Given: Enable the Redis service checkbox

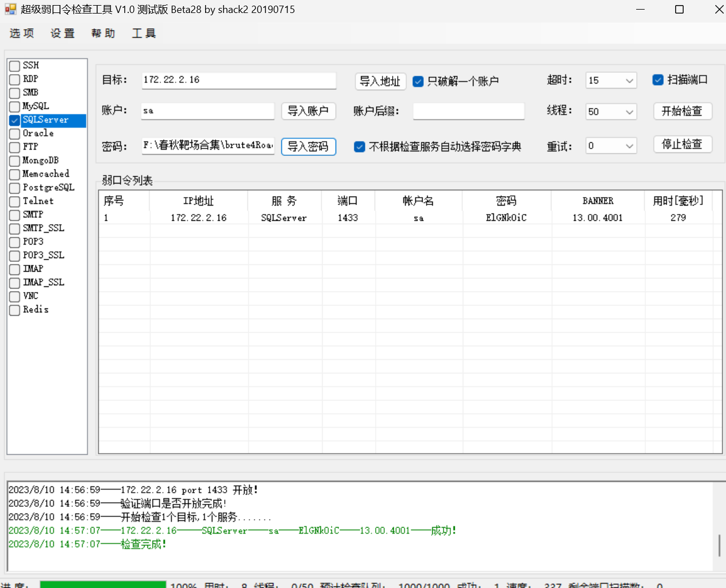Looking at the screenshot, I should click(x=15, y=310).
